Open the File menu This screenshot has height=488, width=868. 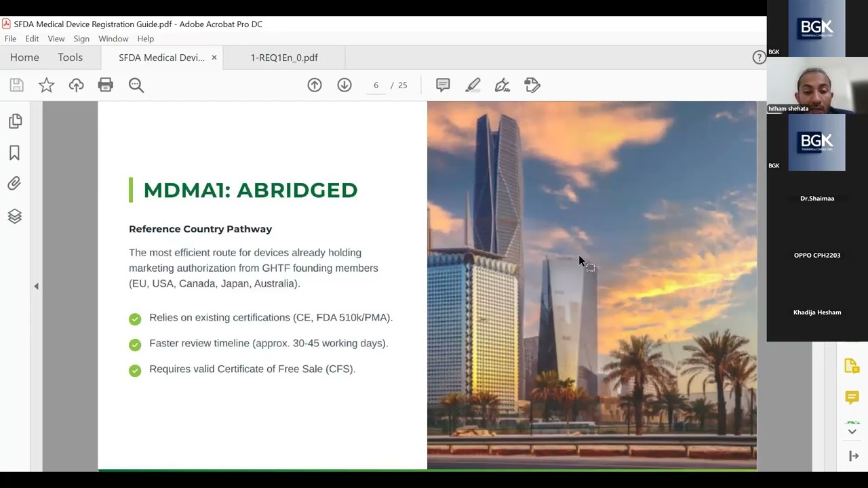tap(10, 39)
